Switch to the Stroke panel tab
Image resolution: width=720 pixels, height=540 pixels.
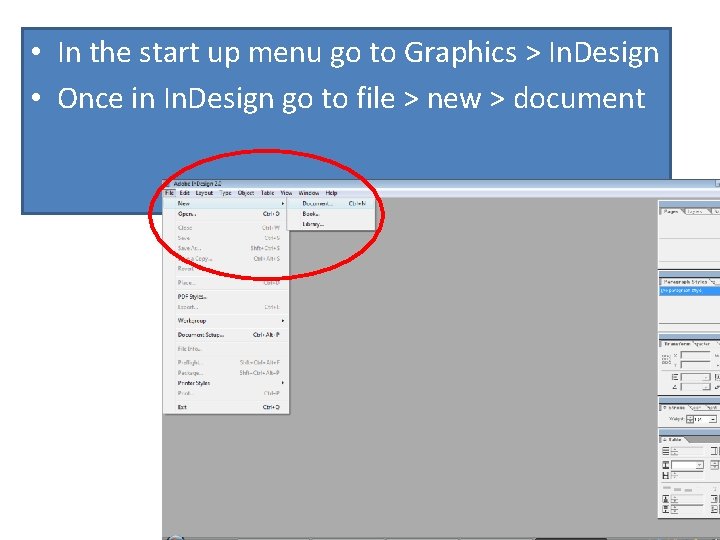pos(675,408)
